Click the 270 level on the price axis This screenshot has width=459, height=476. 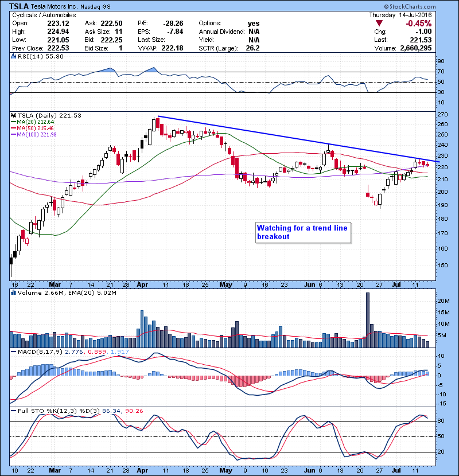click(x=442, y=115)
